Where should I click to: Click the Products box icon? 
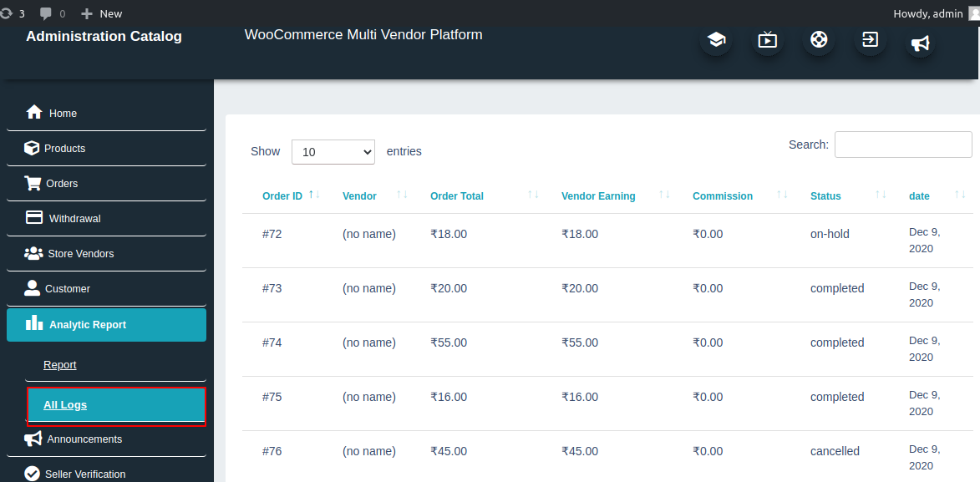pyautogui.click(x=31, y=148)
